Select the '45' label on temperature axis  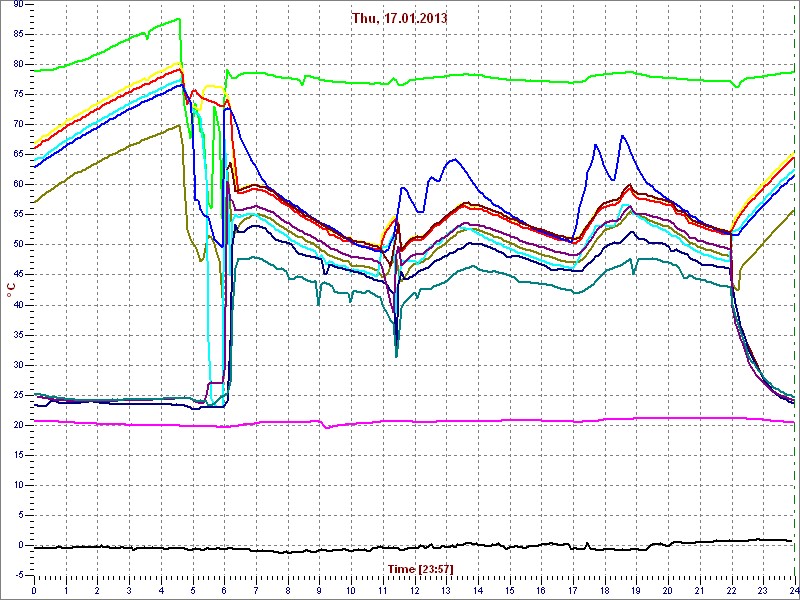17,275
